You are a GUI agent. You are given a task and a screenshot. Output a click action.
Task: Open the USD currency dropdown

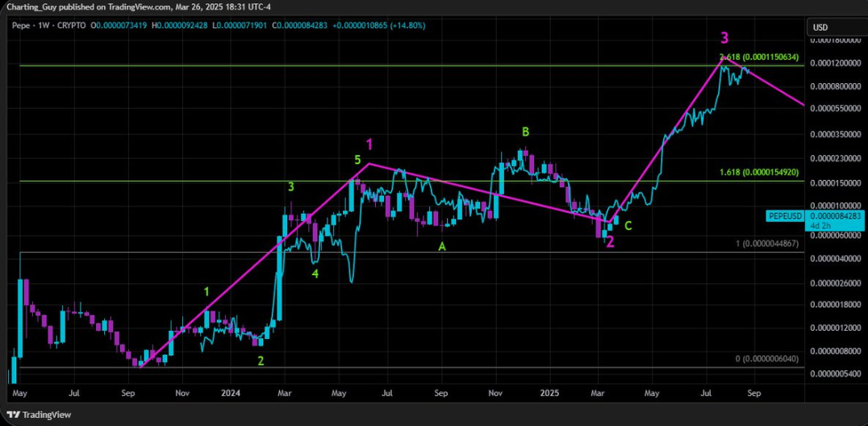coord(820,27)
